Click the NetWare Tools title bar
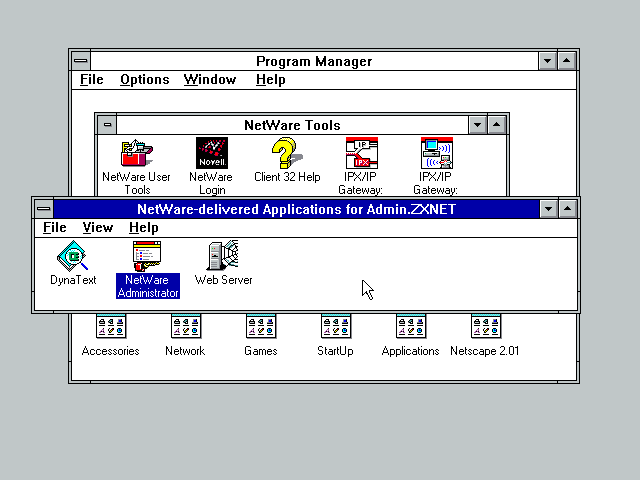Screen dimensions: 640x480 (292, 124)
